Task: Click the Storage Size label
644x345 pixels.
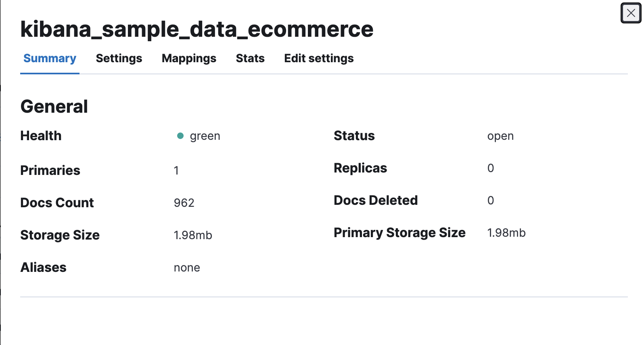Action: click(x=60, y=235)
